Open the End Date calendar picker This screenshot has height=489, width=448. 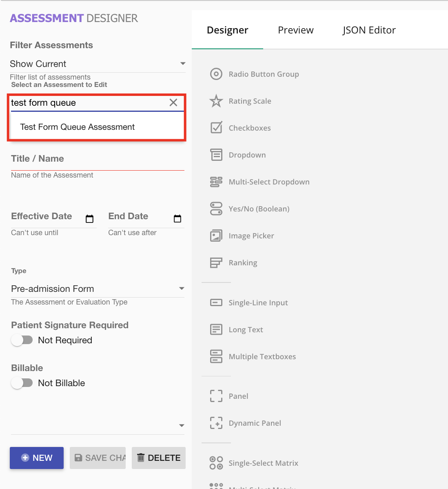point(177,219)
